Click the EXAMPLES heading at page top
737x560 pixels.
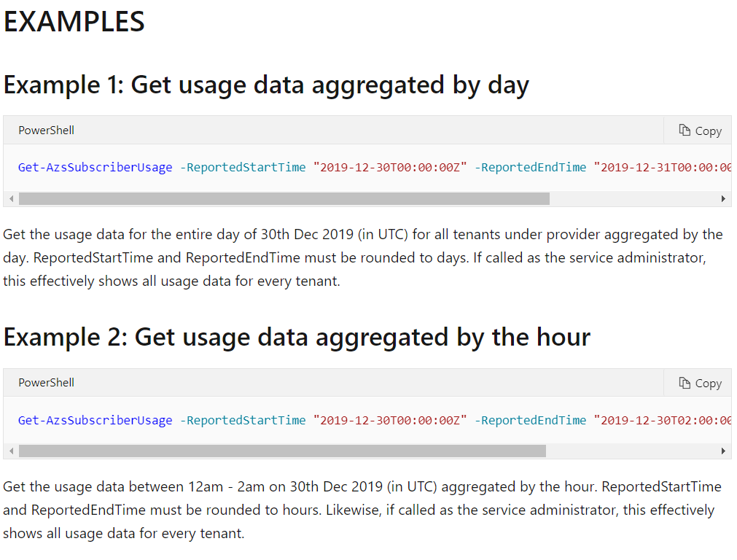click(74, 22)
